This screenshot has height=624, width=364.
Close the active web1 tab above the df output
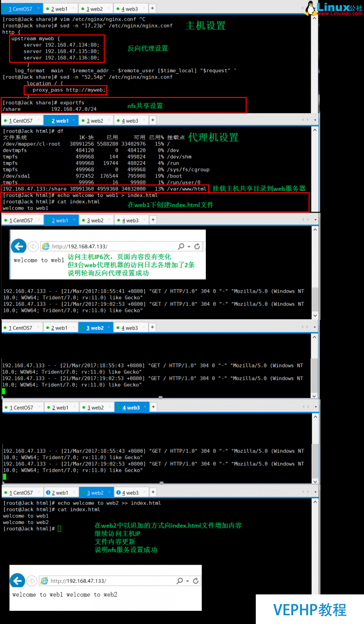tap(74, 121)
